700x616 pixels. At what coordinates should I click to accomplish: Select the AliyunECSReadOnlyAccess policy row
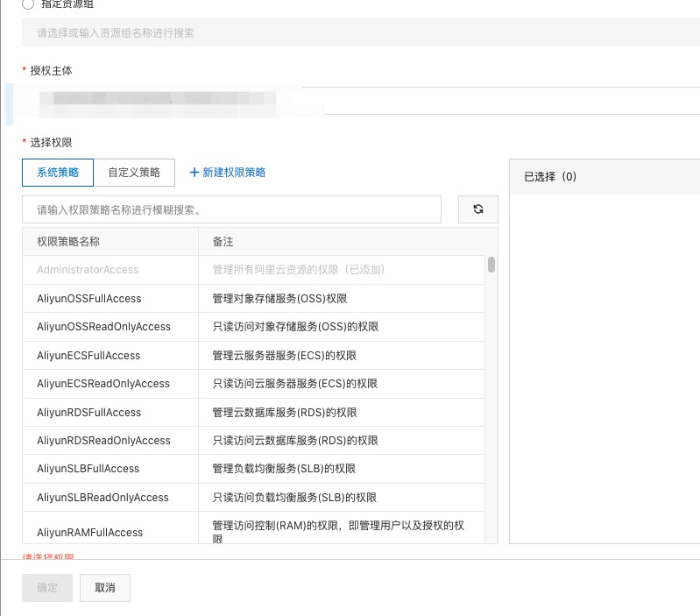(253, 384)
